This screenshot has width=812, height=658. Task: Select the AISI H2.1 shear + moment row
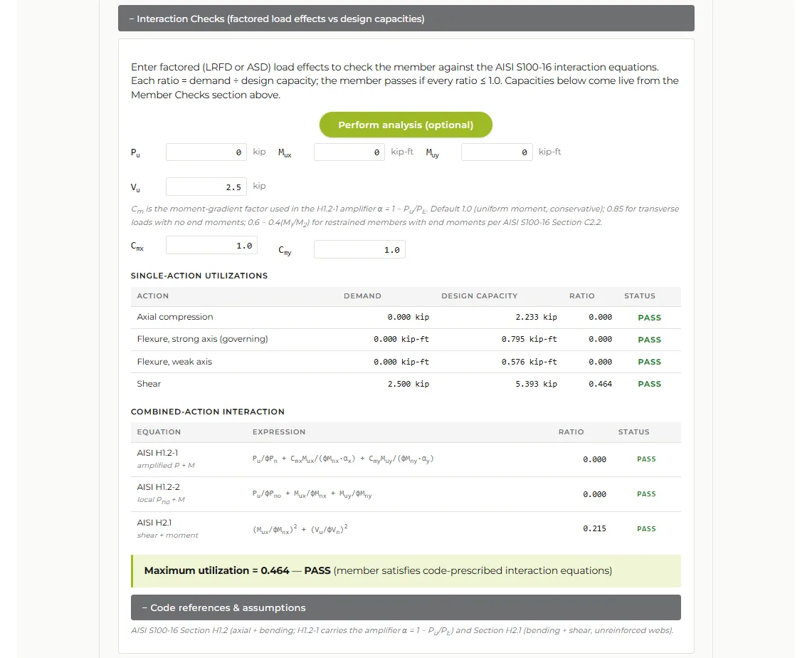click(x=406, y=529)
